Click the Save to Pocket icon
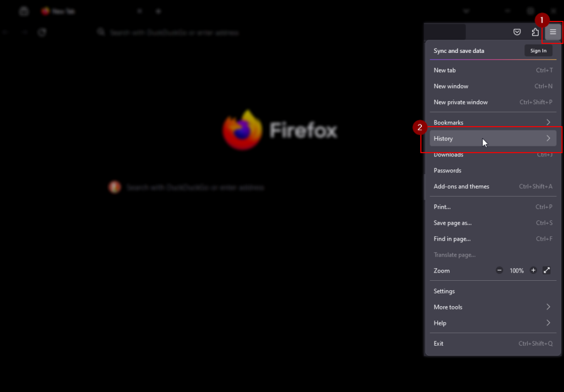The height and width of the screenshot is (392, 564). (517, 32)
